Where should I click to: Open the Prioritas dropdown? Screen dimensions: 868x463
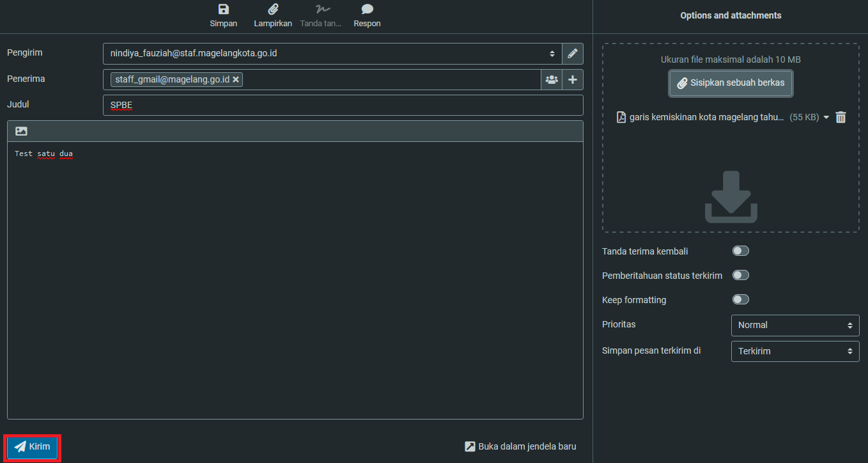(x=794, y=325)
